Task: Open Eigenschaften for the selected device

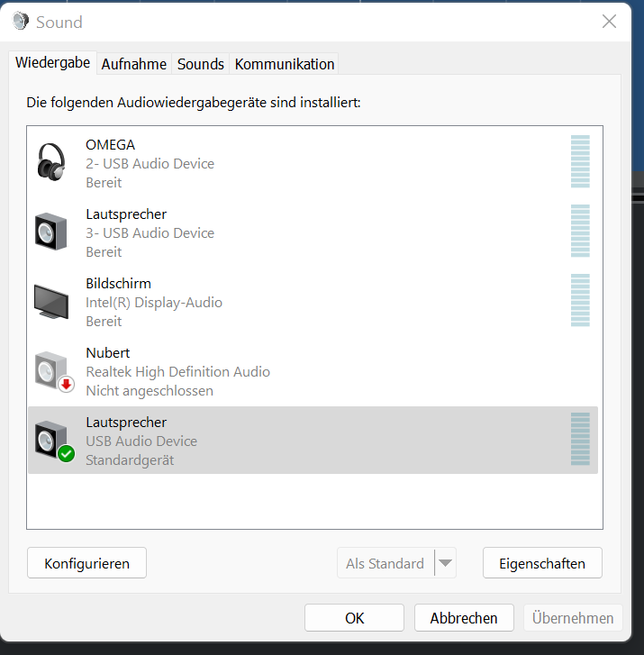Action: 542,563
